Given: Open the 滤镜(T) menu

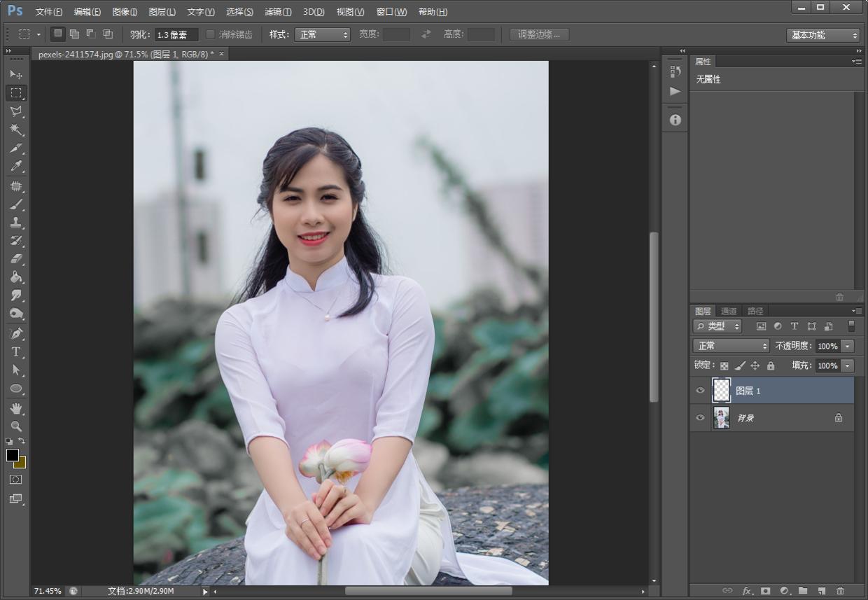Looking at the screenshot, I should click(x=278, y=12).
